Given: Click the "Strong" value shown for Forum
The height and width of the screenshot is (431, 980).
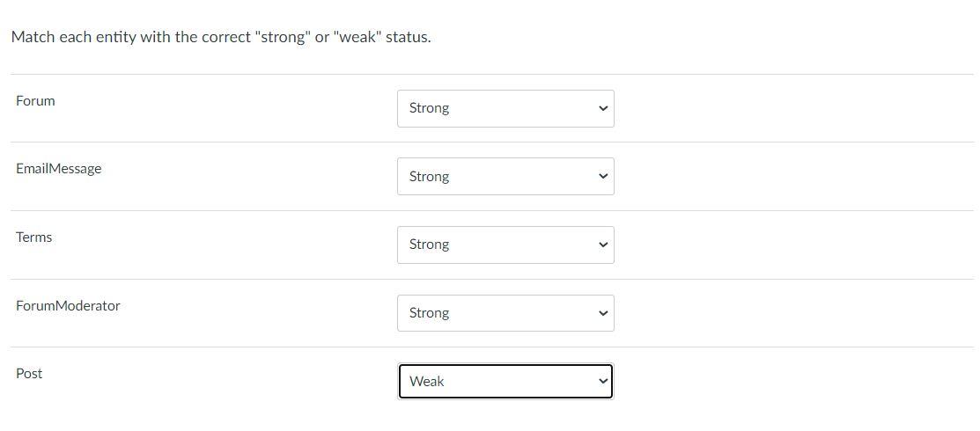Looking at the screenshot, I should click(x=429, y=108).
